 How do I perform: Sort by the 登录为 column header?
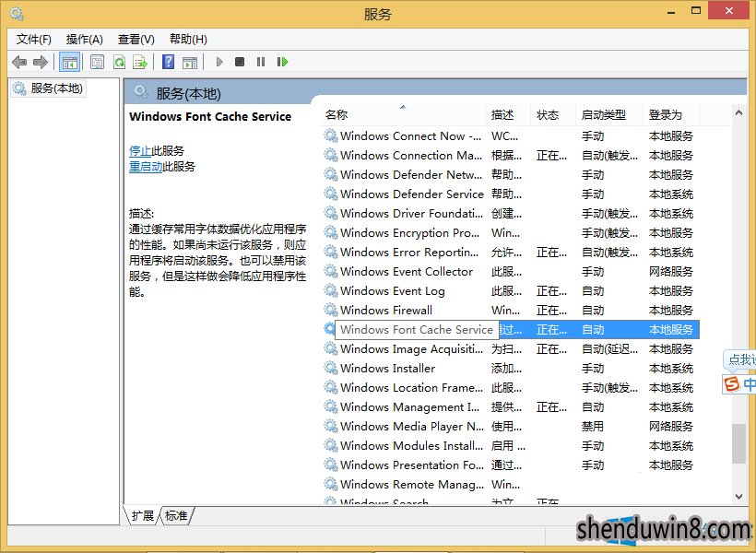(x=670, y=114)
